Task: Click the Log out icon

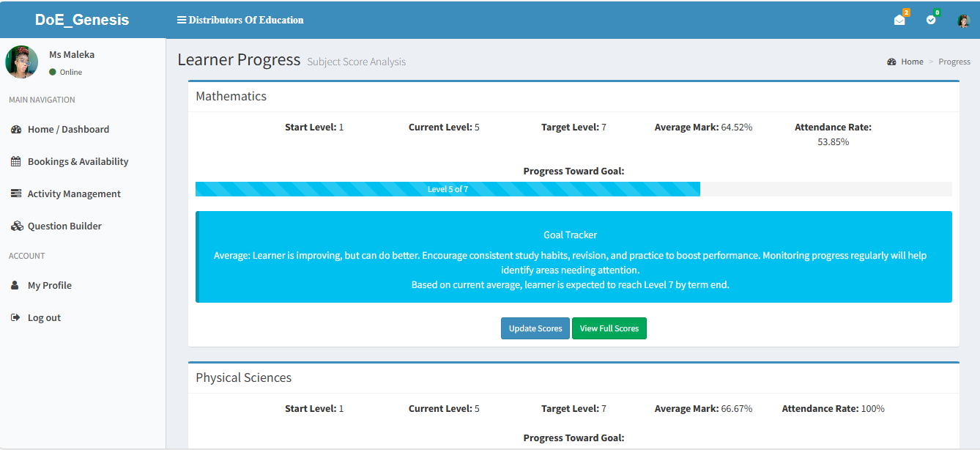Action: pyautogui.click(x=15, y=318)
